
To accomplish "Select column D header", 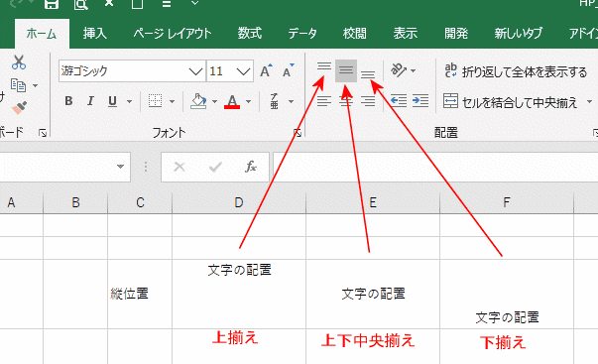I will 239,202.
